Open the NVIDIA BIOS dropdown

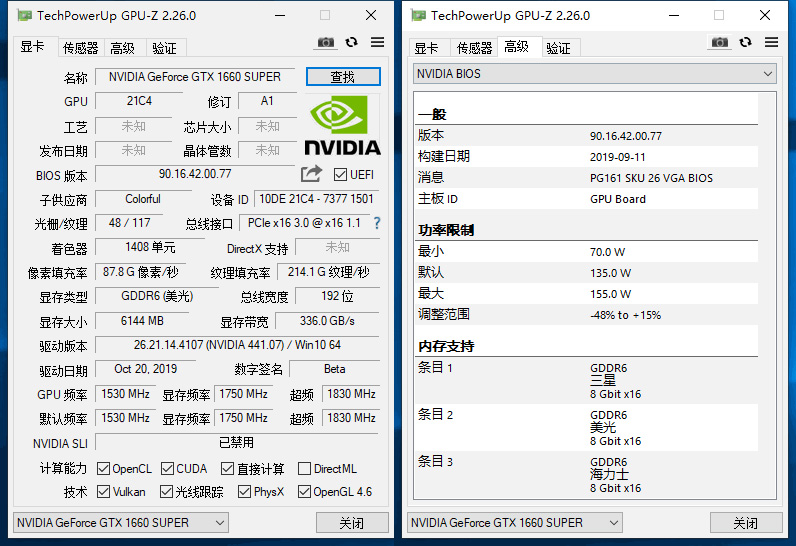(x=594, y=74)
